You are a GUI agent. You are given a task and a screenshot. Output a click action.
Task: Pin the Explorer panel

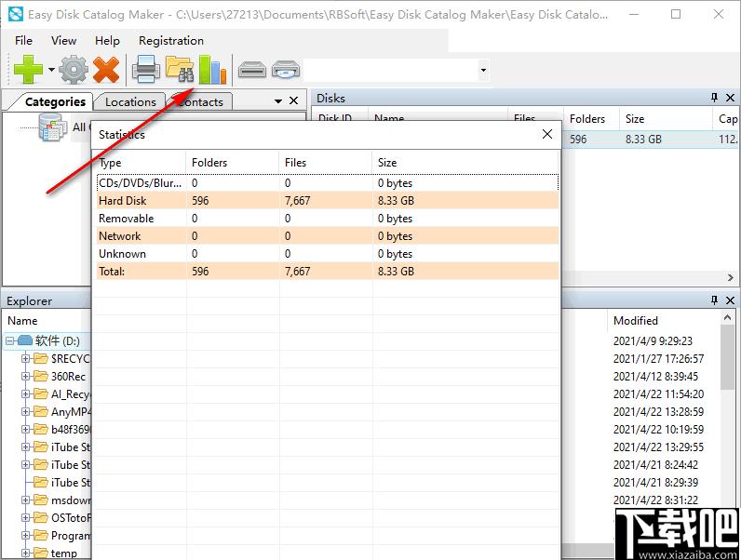tap(714, 300)
